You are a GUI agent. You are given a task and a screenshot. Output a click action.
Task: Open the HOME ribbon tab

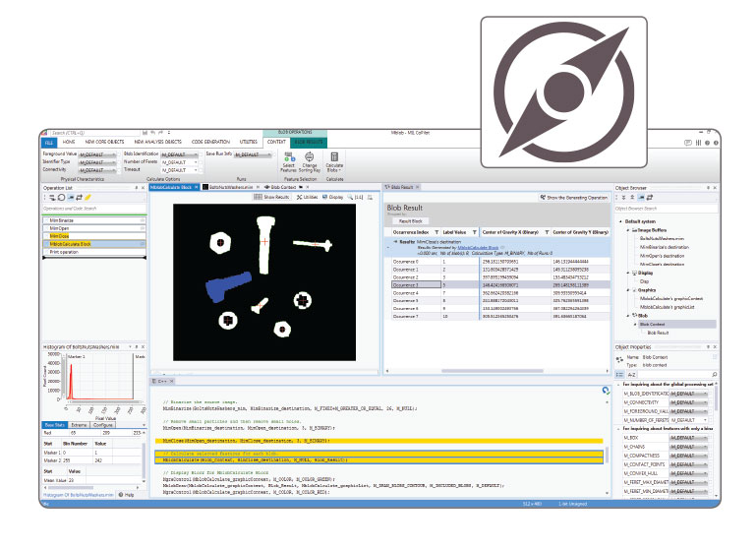click(x=69, y=143)
